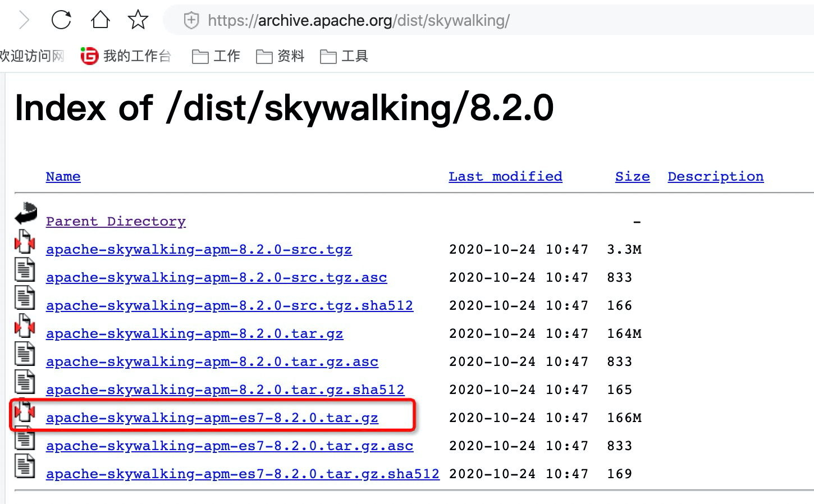Click file icon beside apm-8.2.0.tar.gz.sha512
The width and height of the screenshot is (814, 504).
tap(25, 382)
